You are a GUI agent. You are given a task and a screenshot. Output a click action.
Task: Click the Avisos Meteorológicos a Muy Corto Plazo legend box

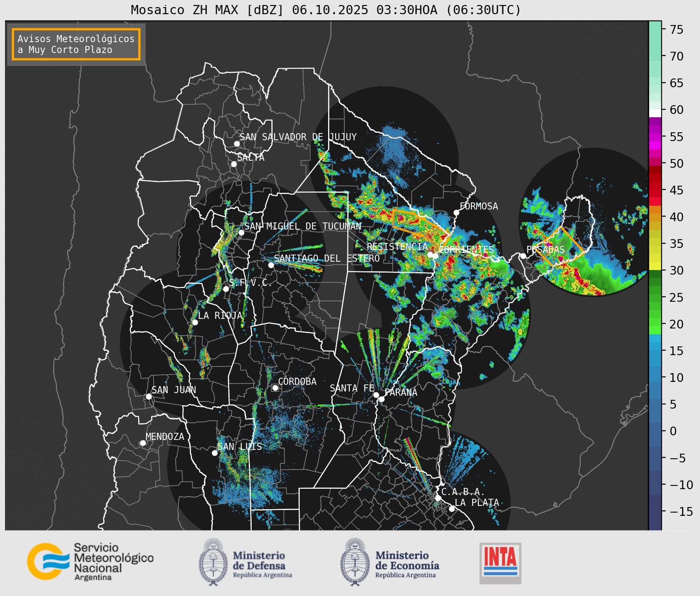[x=76, y=44]
